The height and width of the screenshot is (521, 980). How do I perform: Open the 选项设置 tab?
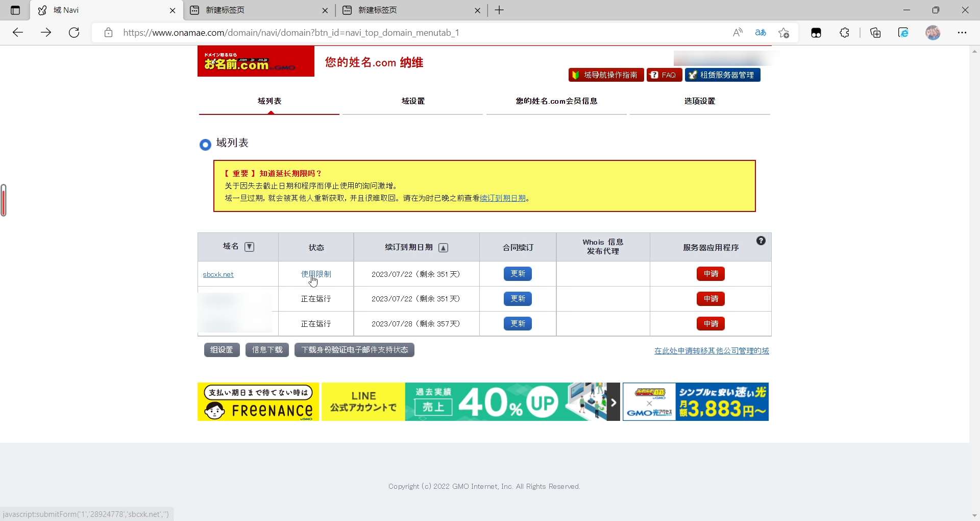(699, 101)
